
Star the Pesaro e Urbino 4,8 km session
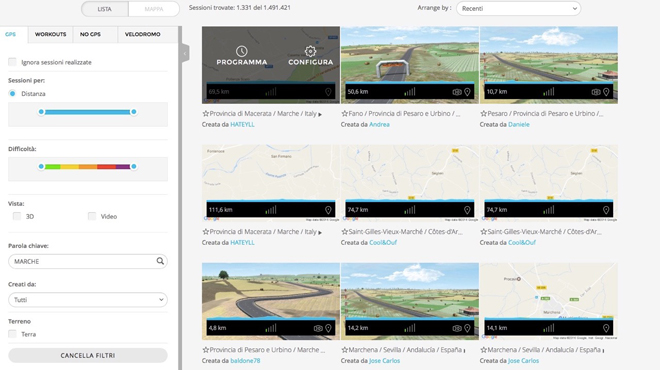(x=206, y=350)
